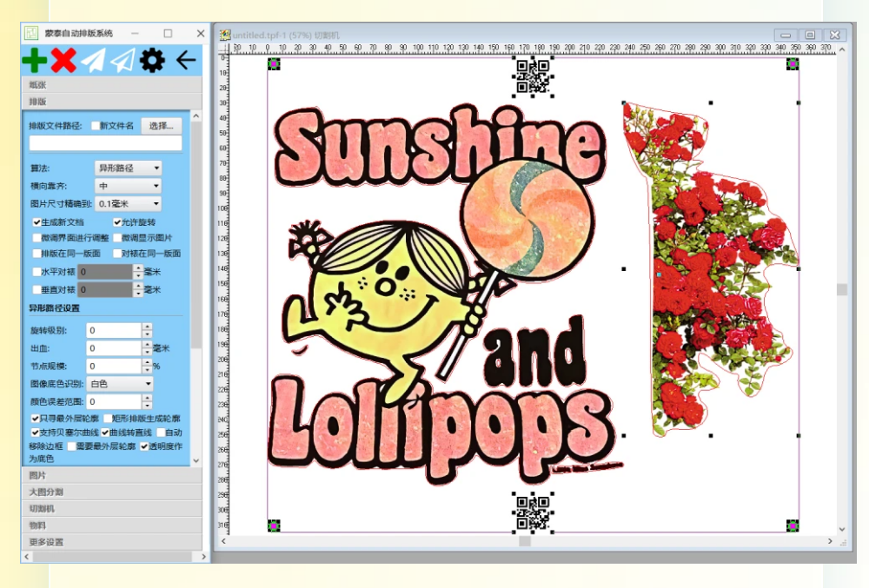Image resolution: width=869 pixels, height=588 pixels.
Task: Click the 选择... file path button
Action: click(162, 126)
